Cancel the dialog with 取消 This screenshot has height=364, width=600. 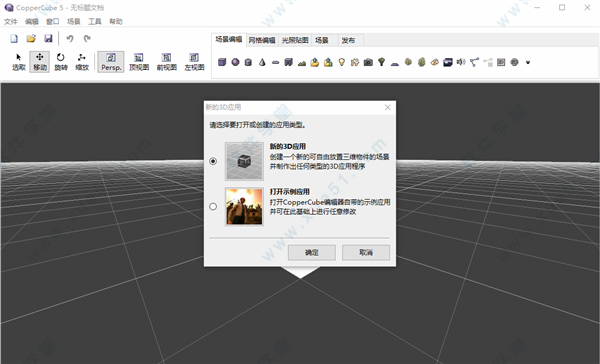(x=366, y=253)
